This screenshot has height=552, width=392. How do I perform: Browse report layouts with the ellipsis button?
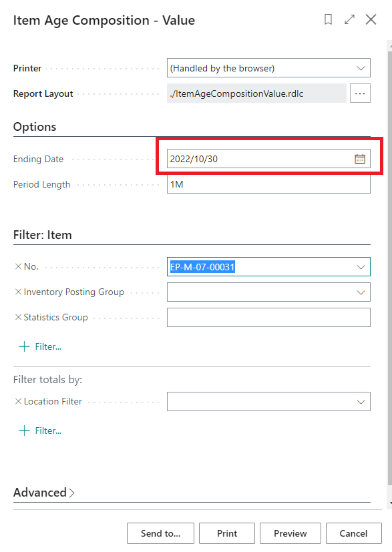[360, 93]
